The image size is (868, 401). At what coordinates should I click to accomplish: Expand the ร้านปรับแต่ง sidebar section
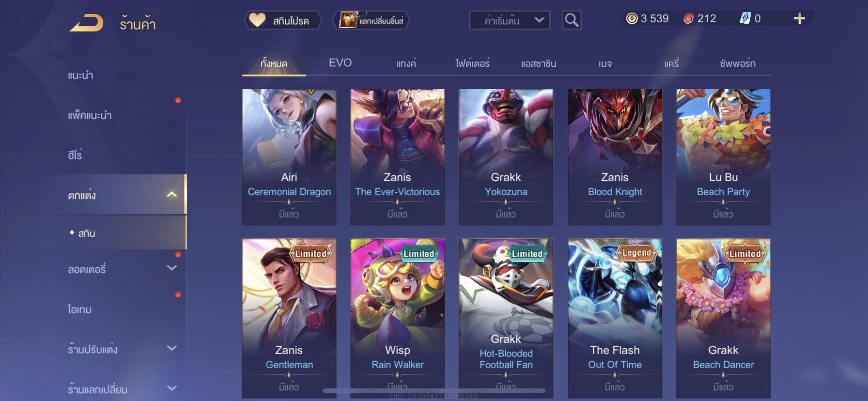point(171,348)
